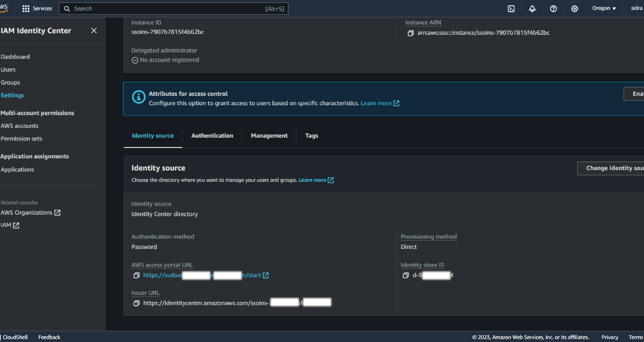Click 'No account registered' text
The height and width of the screenshot is (342, 644).
(170, 60)
